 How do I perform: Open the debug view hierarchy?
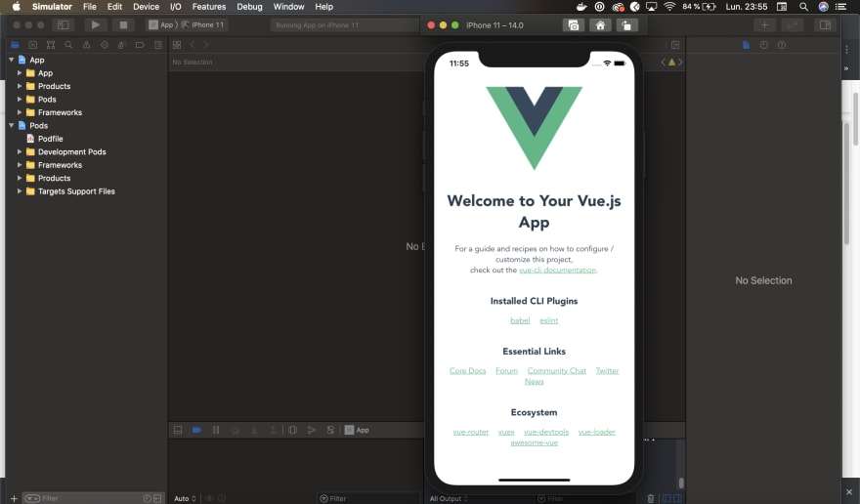point(292,430)
